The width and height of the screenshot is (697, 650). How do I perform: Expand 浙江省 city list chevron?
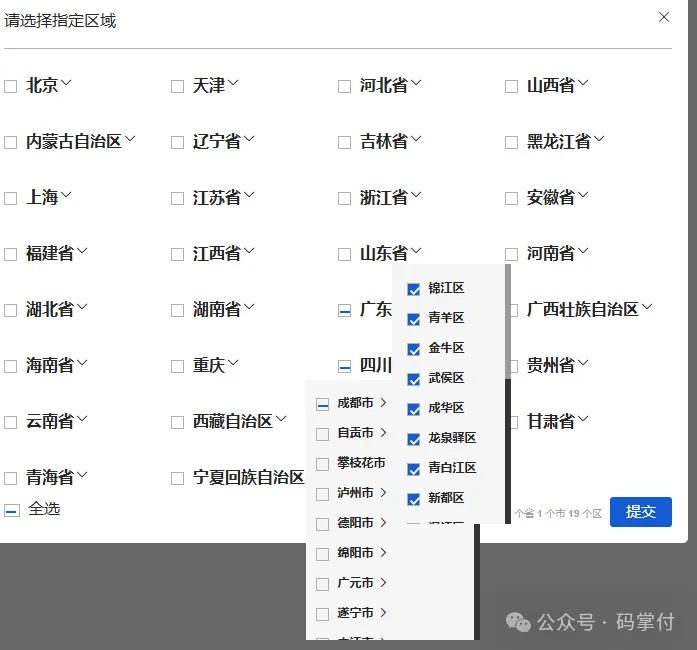(416, 194)
